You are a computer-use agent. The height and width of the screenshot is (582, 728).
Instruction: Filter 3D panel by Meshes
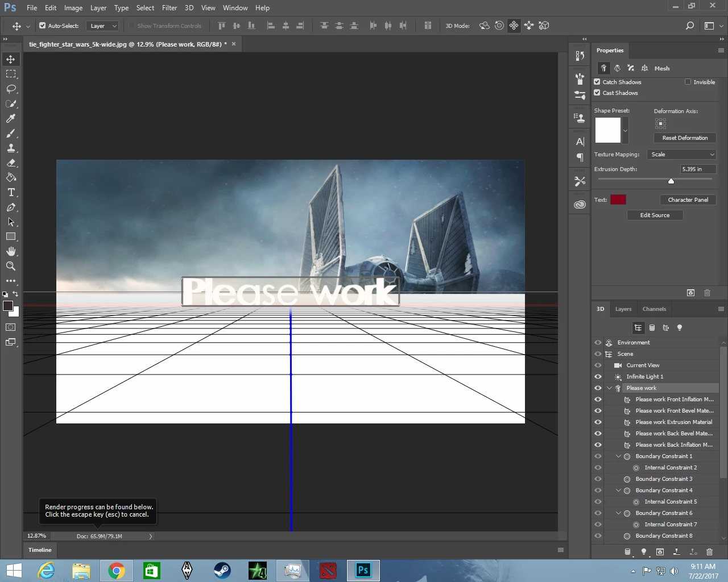[652, 328]
